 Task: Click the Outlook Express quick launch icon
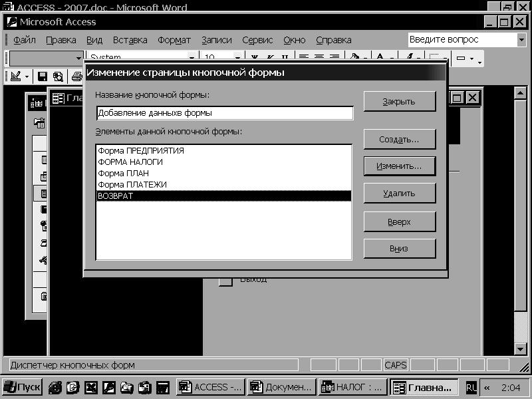73,387
